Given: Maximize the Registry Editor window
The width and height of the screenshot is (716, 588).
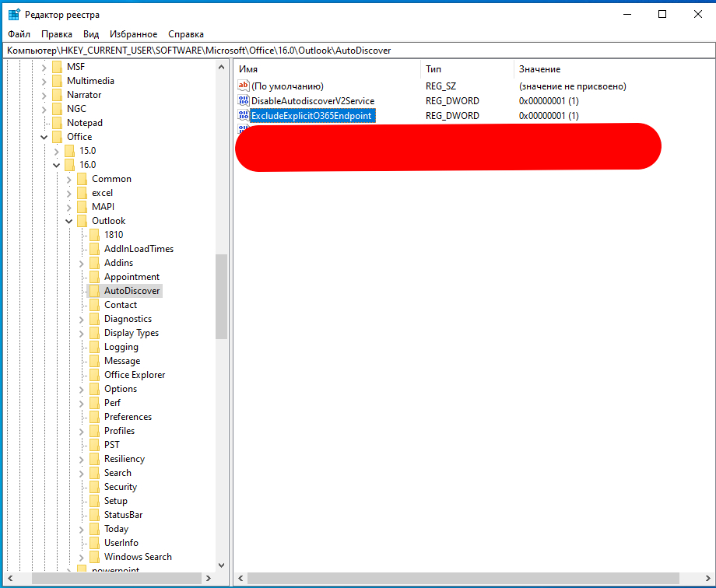Looking at the screenshot, I should click(662, 14).
